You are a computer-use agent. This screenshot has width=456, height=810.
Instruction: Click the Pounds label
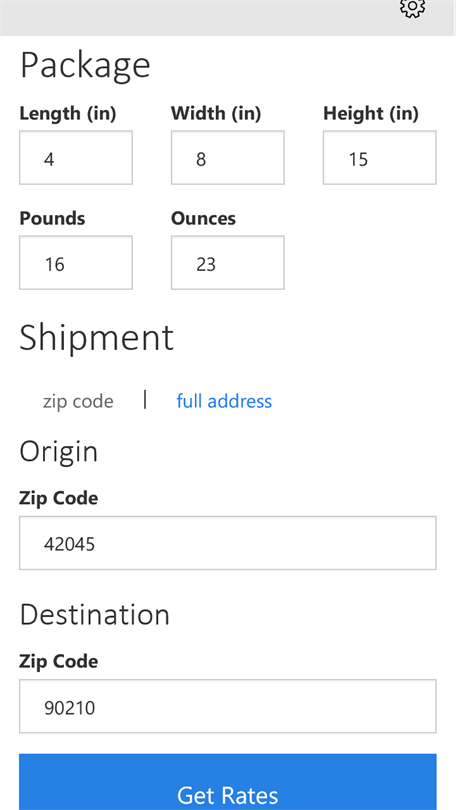52,219
